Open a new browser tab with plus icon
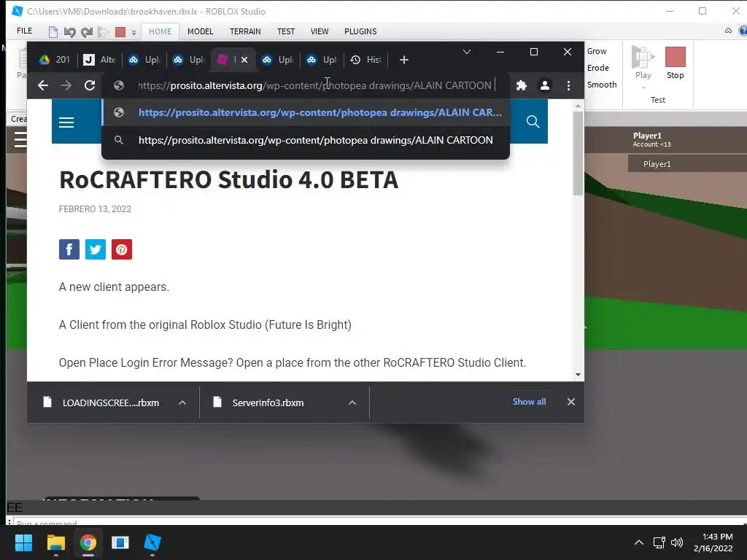Viewport: 747px width, 560px height. (x=403, y=60)
